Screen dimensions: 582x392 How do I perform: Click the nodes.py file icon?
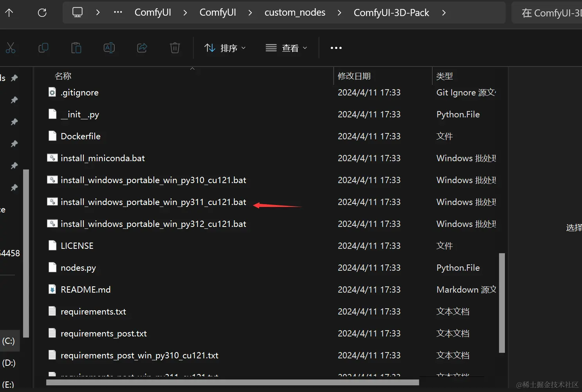(52, 267)
